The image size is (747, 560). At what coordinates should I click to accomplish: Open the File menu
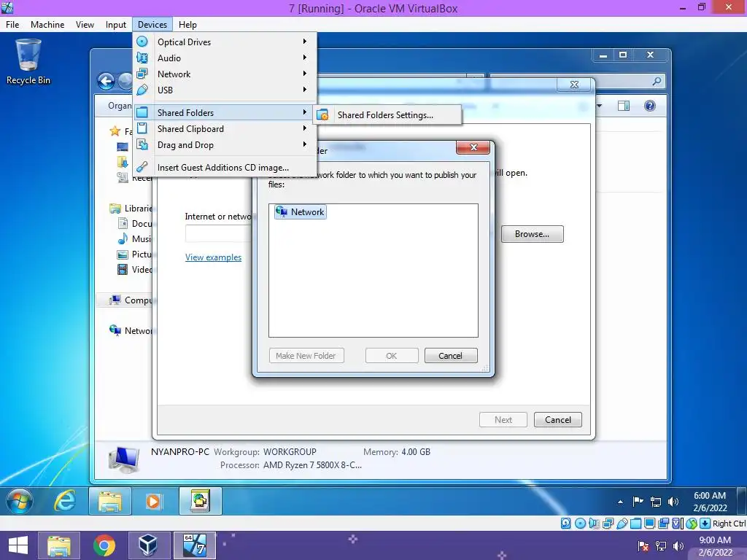(x=12, y=24)
